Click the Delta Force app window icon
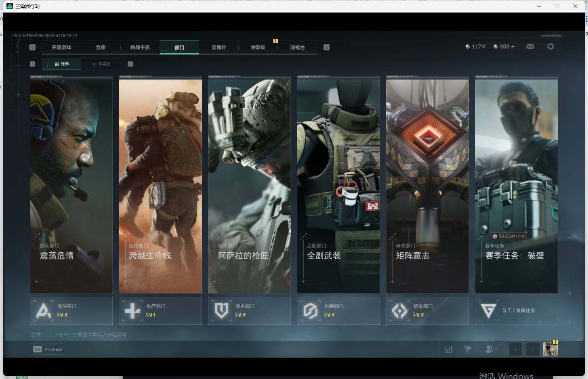This screenshot has height=379, width=588. 10,6
